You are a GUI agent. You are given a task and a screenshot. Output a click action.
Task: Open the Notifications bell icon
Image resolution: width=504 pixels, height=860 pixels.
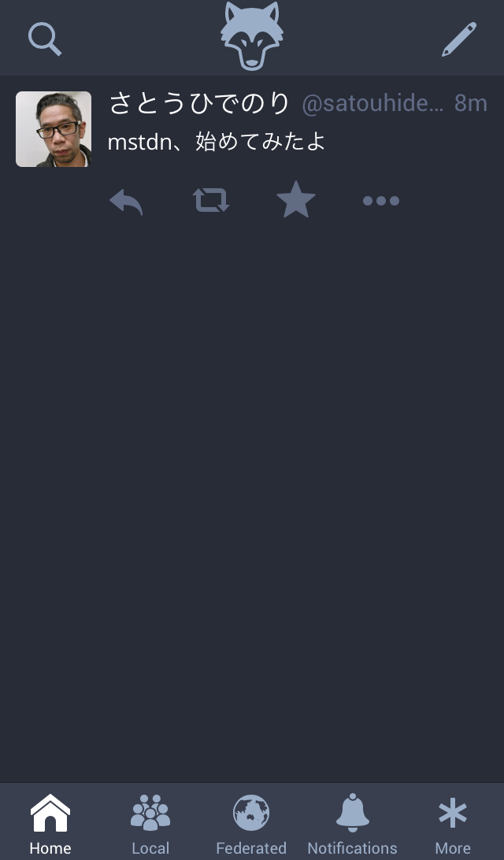[352, 812]
